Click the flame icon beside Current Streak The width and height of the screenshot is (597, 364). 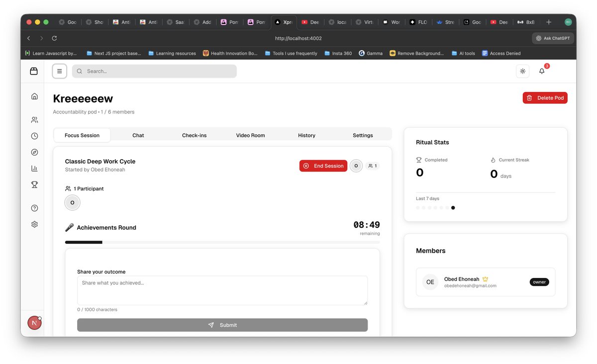[493, 160]
